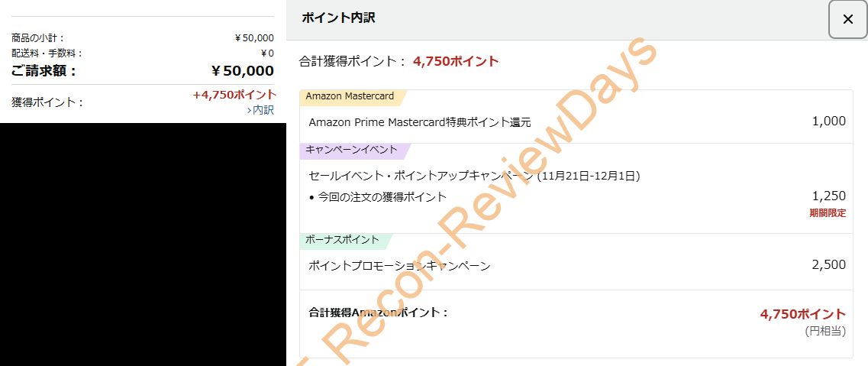Viewport: 868px width, 366px height.
Task: Click the 配送料・手数料 shipping fee line
Action: tap(142, 53)
